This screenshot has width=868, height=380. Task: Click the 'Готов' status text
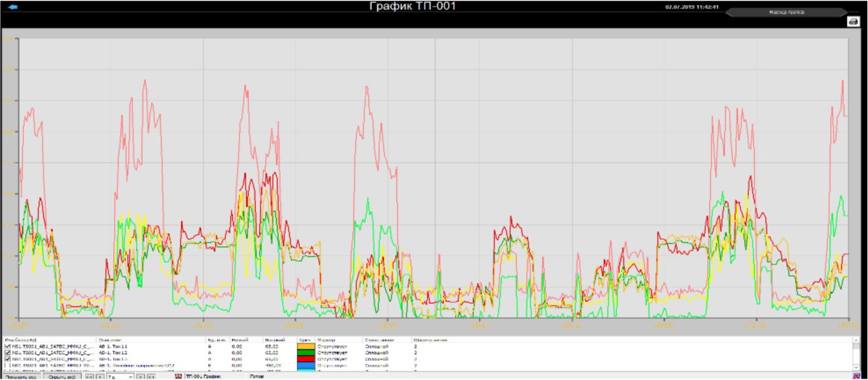tap(257, 377)
